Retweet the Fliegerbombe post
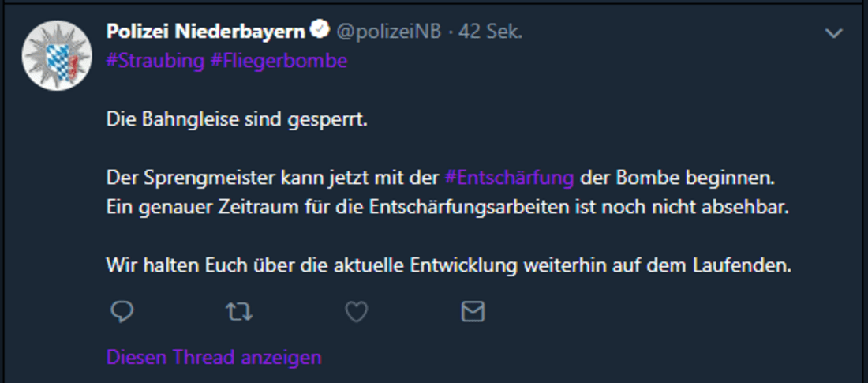This screenshot has height=383, width=868. tap(239, 313)
